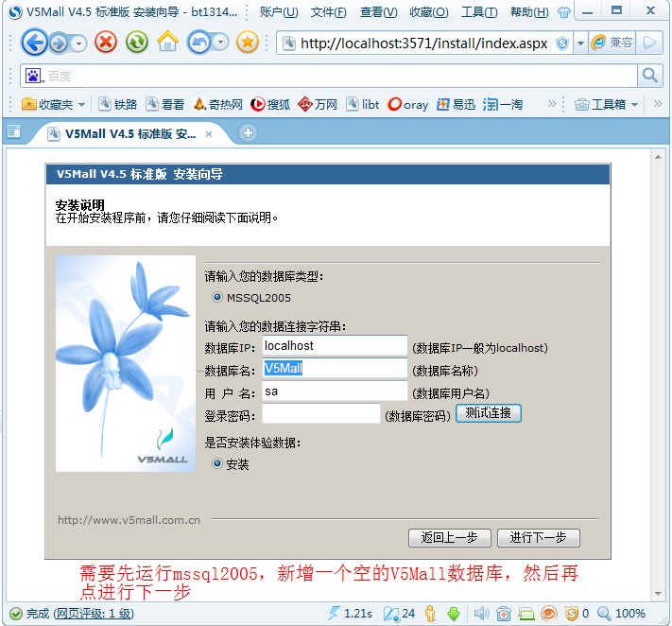The width and height of the screenshot is (672, 626).
Task: Click the tab list icon left of tabs
Action: coord(14,132)
